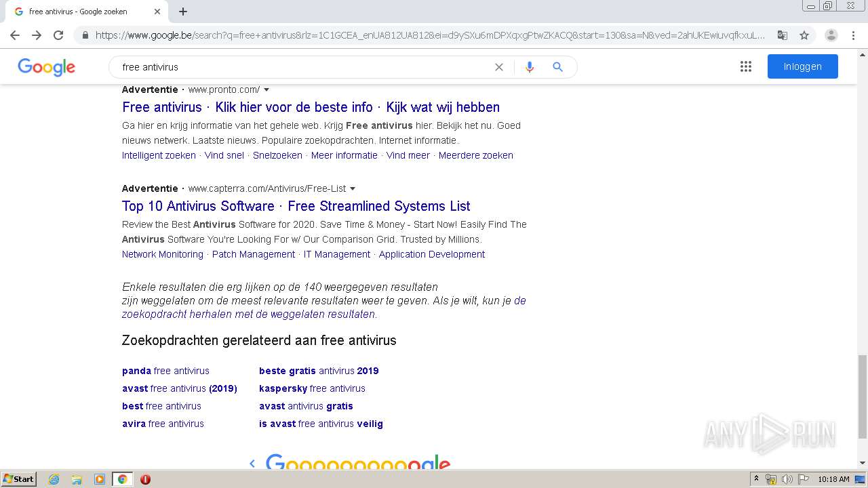
Task: Click the address bar URL
Action: (430, 35)
